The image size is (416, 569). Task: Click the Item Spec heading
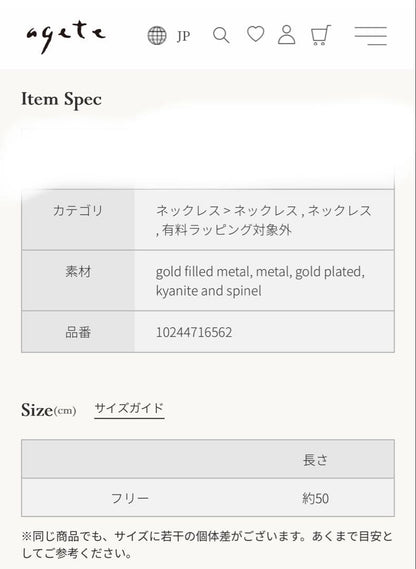pyautogui.click(x=61, y=100)
